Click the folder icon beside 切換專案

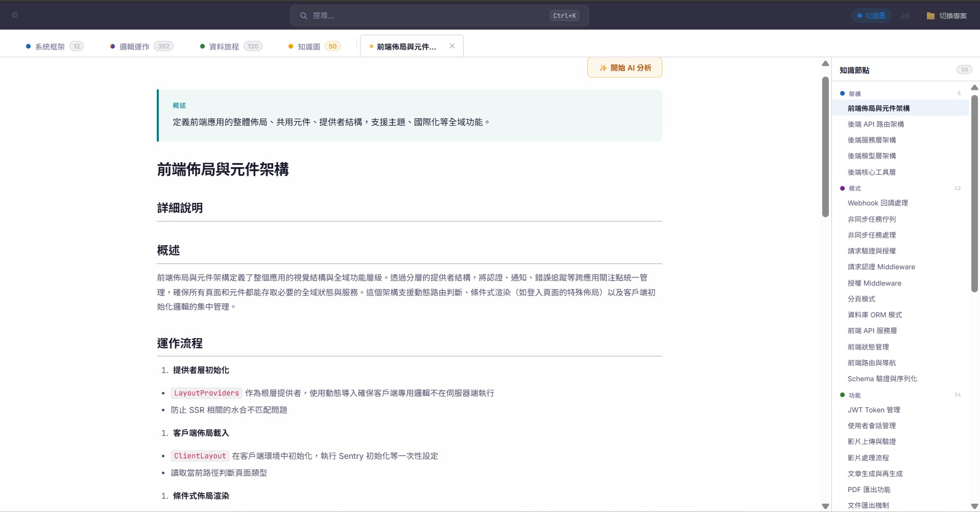pyautogui.click(x=930, y=15)
